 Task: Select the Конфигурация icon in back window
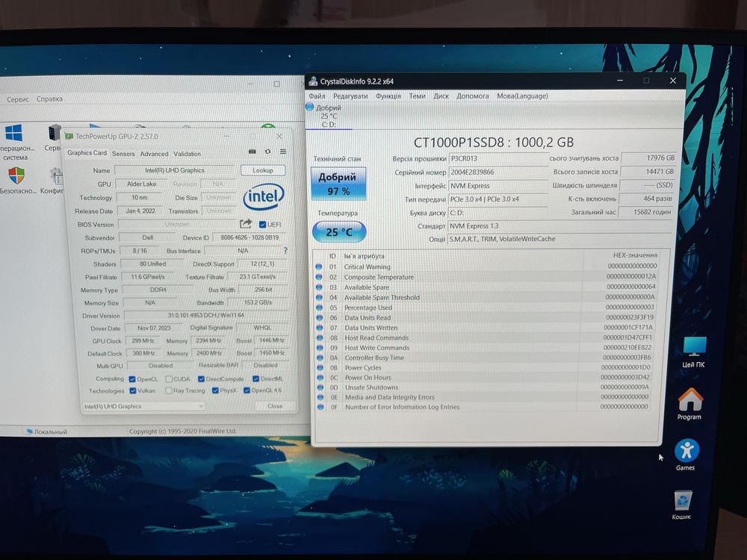[x=56, y=176]
